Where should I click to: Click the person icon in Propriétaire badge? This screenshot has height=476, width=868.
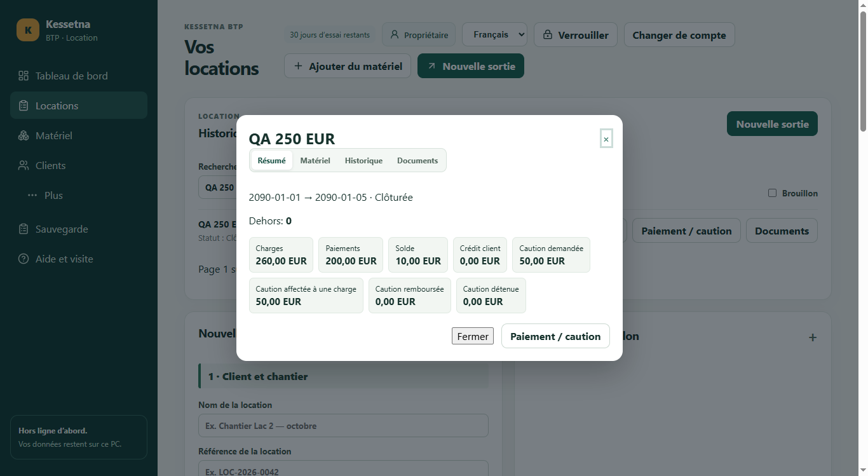point(395,35)
